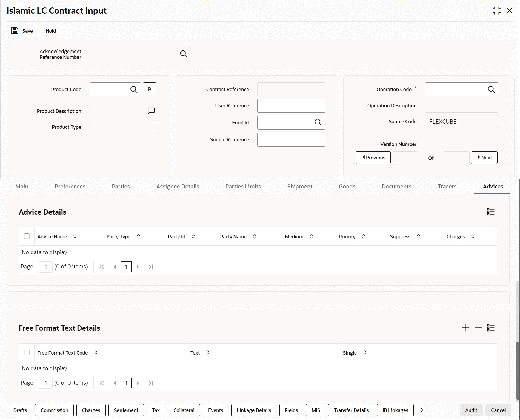Exit full screen using the collapse icon
The width and height of the screenshot is (520, 420).
coord(496,11)
